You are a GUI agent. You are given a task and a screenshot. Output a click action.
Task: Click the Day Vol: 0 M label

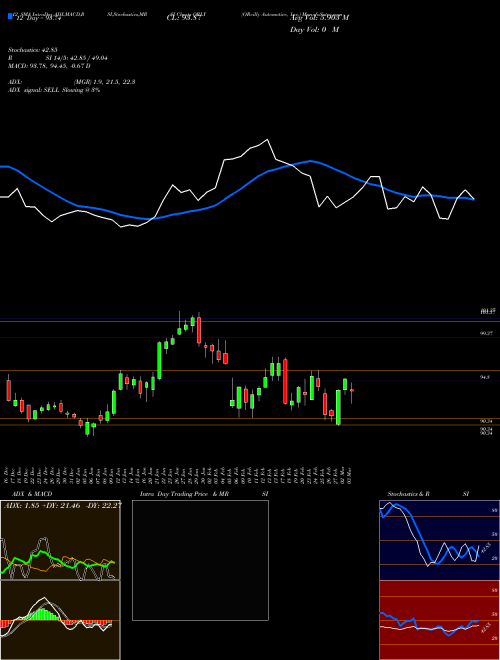click(314, 30)
